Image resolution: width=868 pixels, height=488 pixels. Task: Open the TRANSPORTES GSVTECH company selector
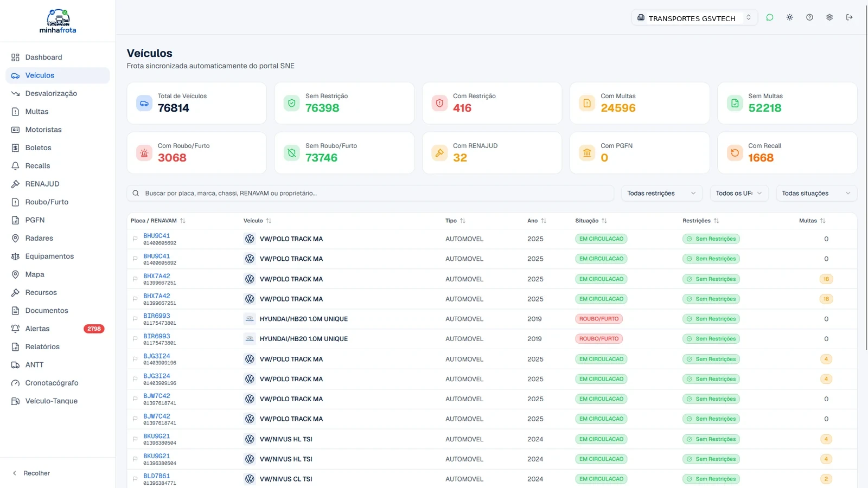pyautogui.click(x=694, y=18)
